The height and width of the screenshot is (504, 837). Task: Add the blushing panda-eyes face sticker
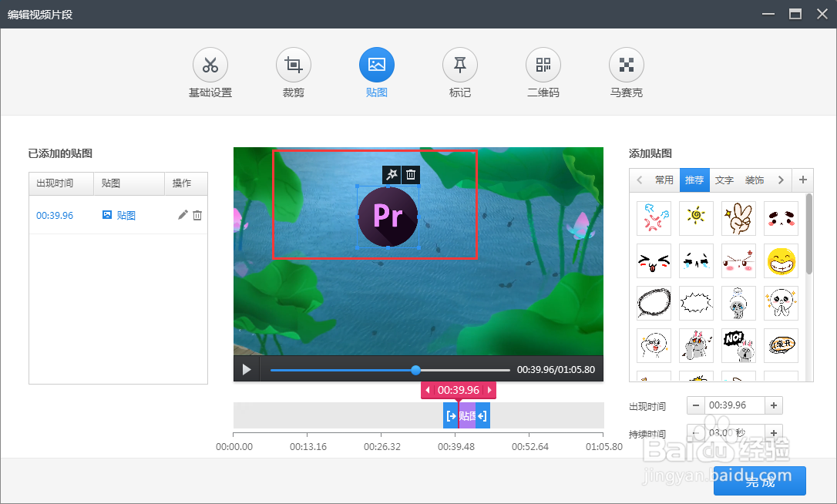(781, 218)
